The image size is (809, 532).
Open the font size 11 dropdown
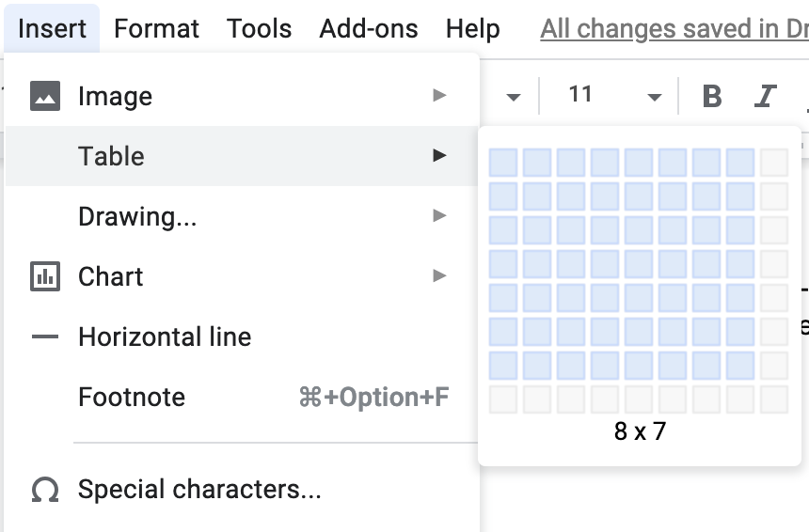(x=654, y=97)
